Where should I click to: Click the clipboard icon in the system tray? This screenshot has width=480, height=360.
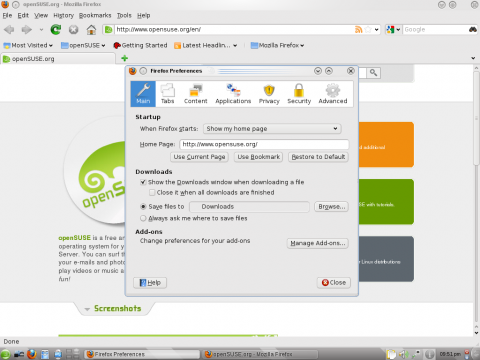pos(391,354)
